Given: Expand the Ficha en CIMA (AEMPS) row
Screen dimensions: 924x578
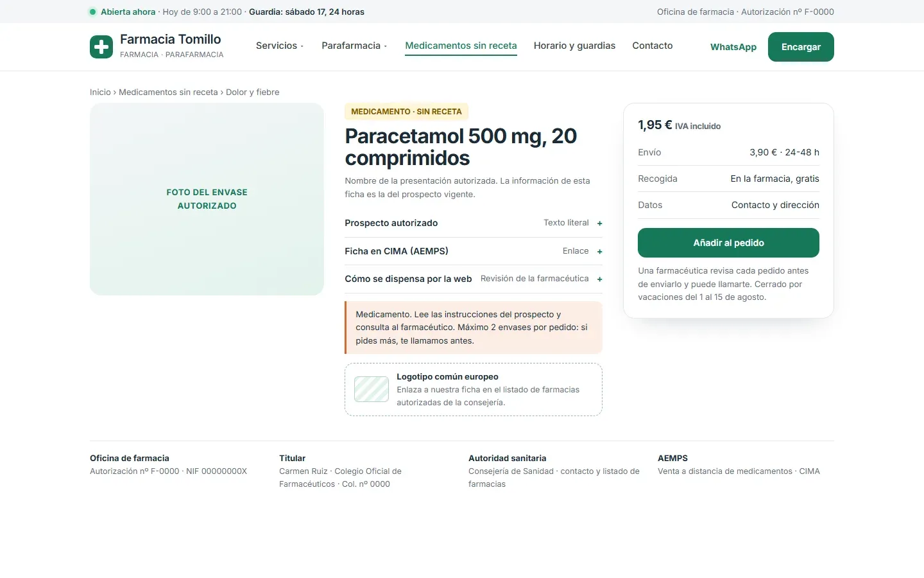Looking at the screenshot, I should 474,251.
